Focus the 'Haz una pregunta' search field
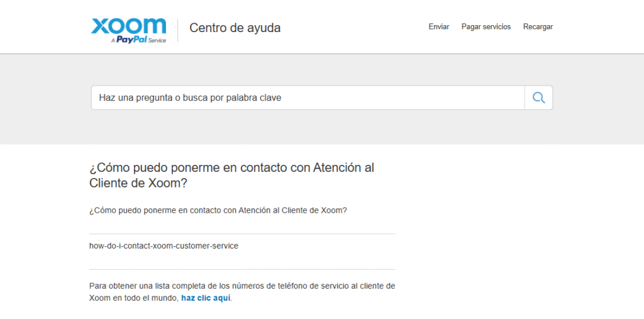This screenshot has height=319, width=644. 308,98
